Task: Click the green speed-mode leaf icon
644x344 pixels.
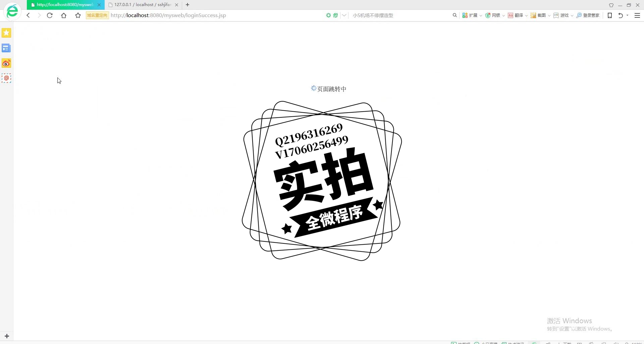Action: 335,15
